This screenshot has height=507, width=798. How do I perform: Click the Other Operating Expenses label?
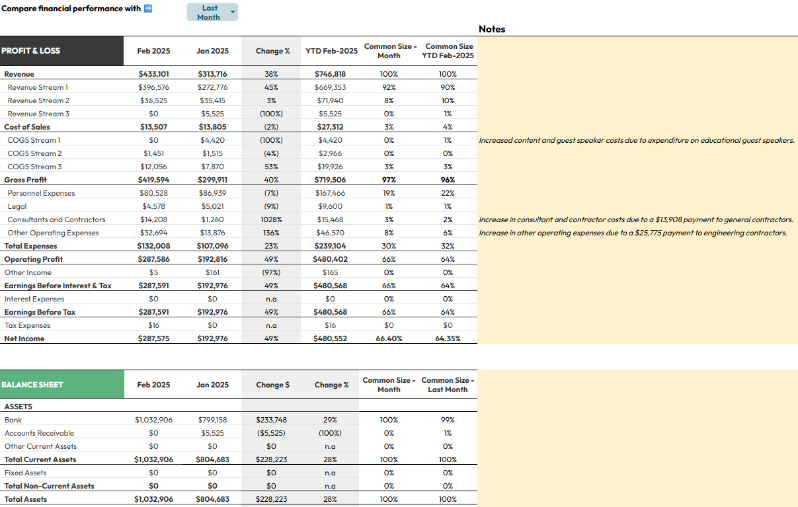53,233
